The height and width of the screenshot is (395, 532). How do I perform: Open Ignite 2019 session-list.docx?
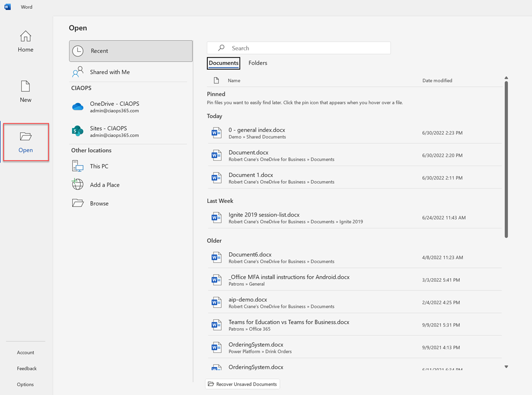point(264,215)
